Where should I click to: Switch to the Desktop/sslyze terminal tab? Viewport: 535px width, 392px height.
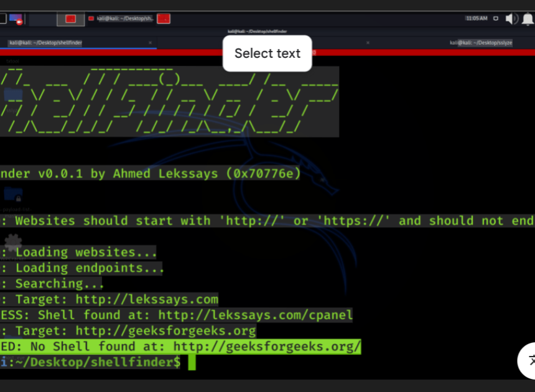pos(482,43)
